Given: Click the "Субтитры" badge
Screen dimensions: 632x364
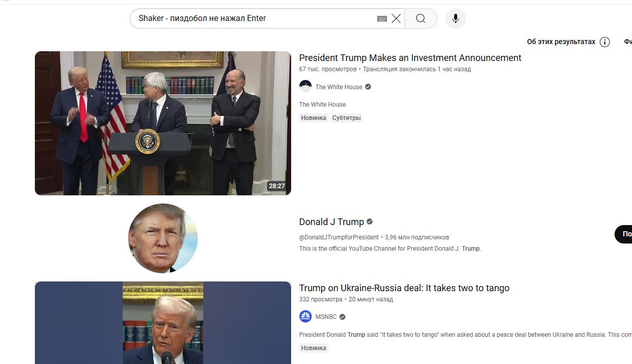Looking at the screenshot, I should (x=346, y=118).
